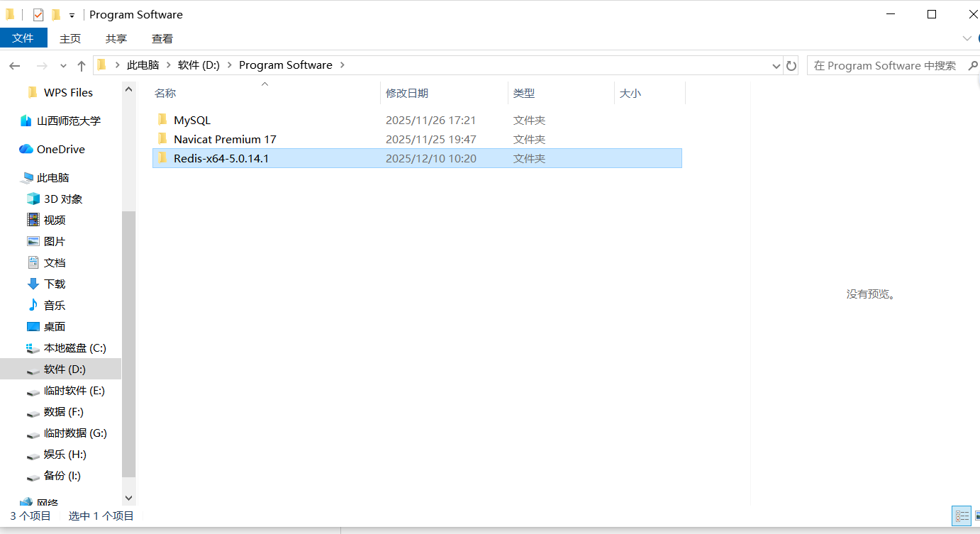Click the search box 在 Program Software 中搜索
980x534 pixels.
coord(892,65)
